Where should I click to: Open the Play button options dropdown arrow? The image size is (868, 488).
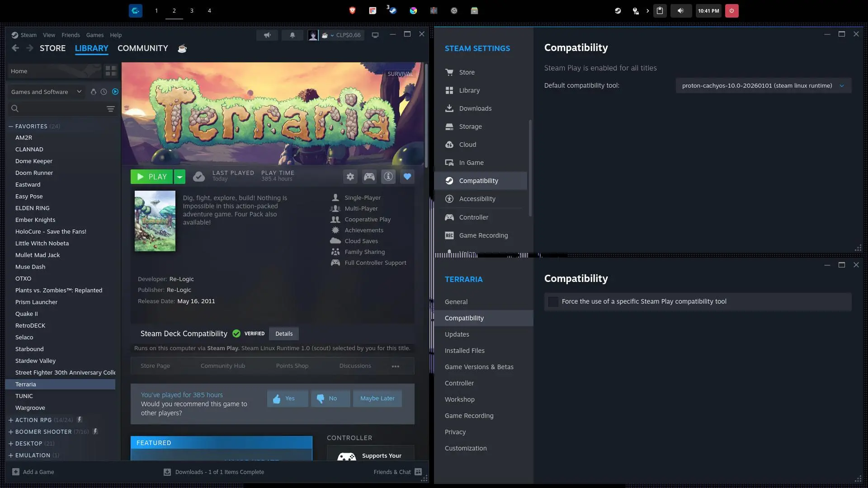pyautogui.click(x=180, y=177)
